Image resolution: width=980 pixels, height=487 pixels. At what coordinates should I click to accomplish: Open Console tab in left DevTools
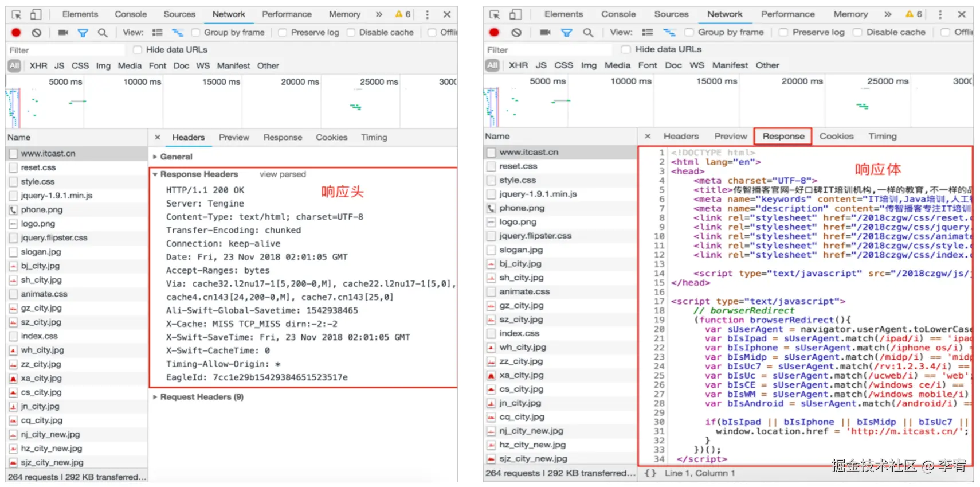pos(131,14)
